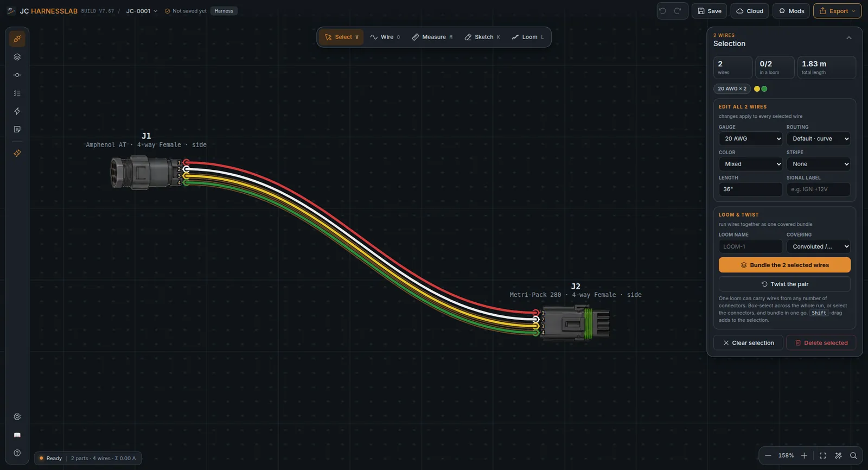Click the inline node sidebar icon
The width and height of the screenshot is (868, 470).
[x=17, y=75]
